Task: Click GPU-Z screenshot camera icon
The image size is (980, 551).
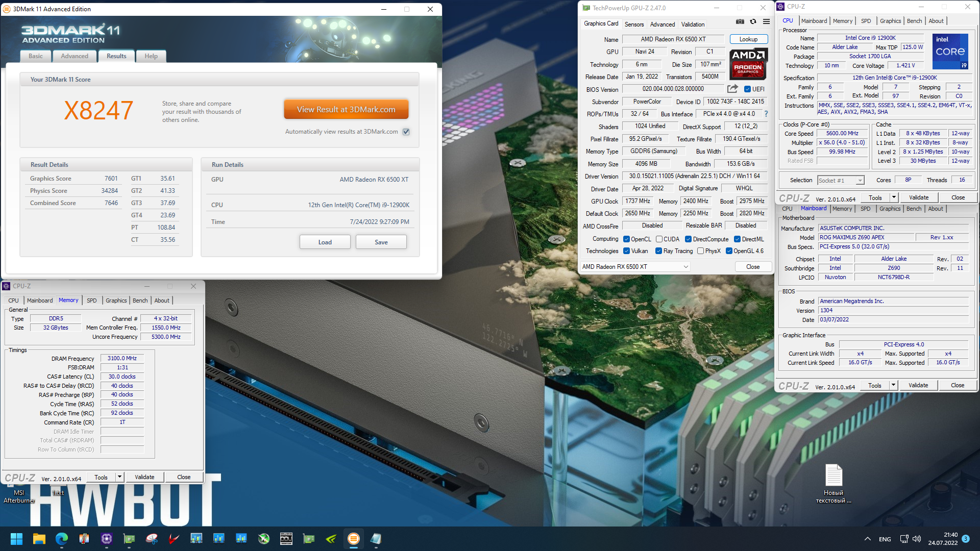Action: click(x=740, y=21)
